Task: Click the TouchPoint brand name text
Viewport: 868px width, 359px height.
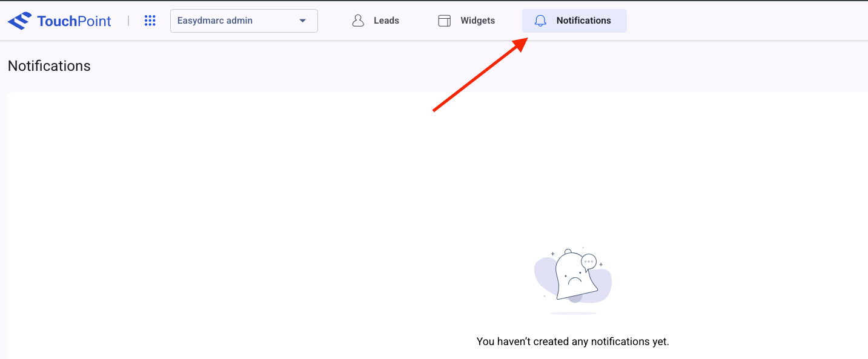Action: coord(74,21)
